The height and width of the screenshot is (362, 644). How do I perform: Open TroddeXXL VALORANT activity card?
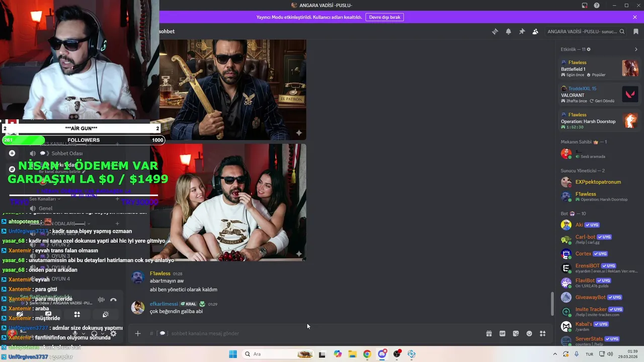point(600,95)
